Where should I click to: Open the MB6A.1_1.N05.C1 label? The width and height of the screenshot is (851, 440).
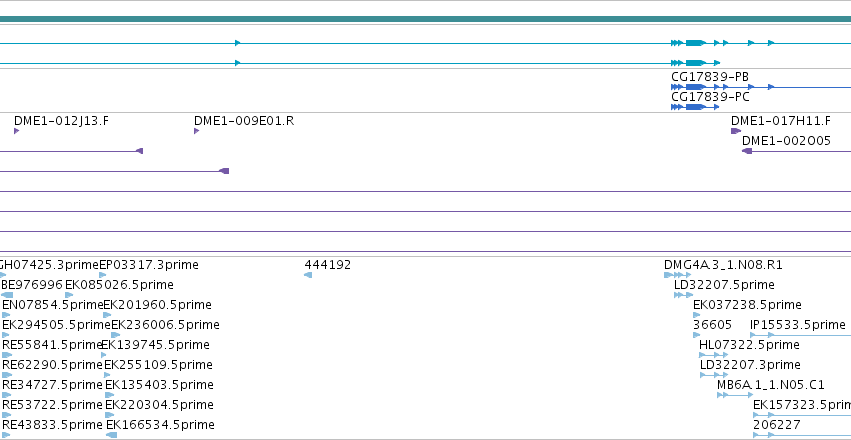(x=771, y=385)
